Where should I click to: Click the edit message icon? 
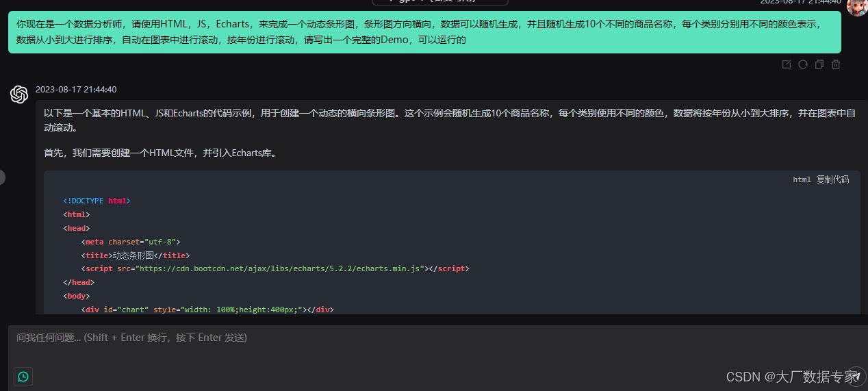pyautogui.click(x=787, y=64)
